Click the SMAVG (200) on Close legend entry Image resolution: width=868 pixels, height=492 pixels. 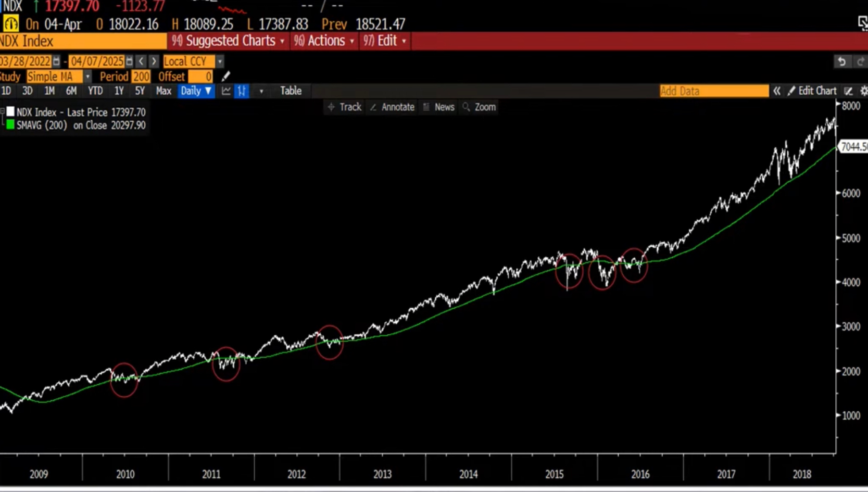[81, 125]
